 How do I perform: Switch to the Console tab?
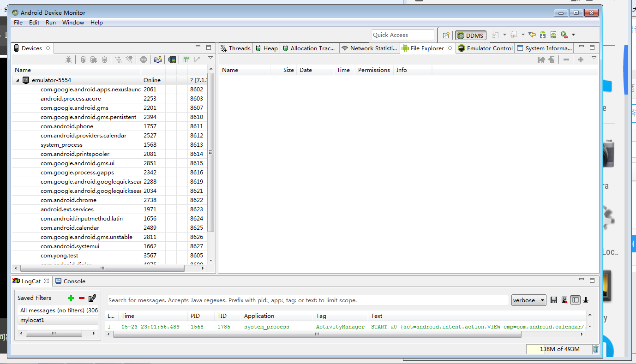[x=70, y=281]
